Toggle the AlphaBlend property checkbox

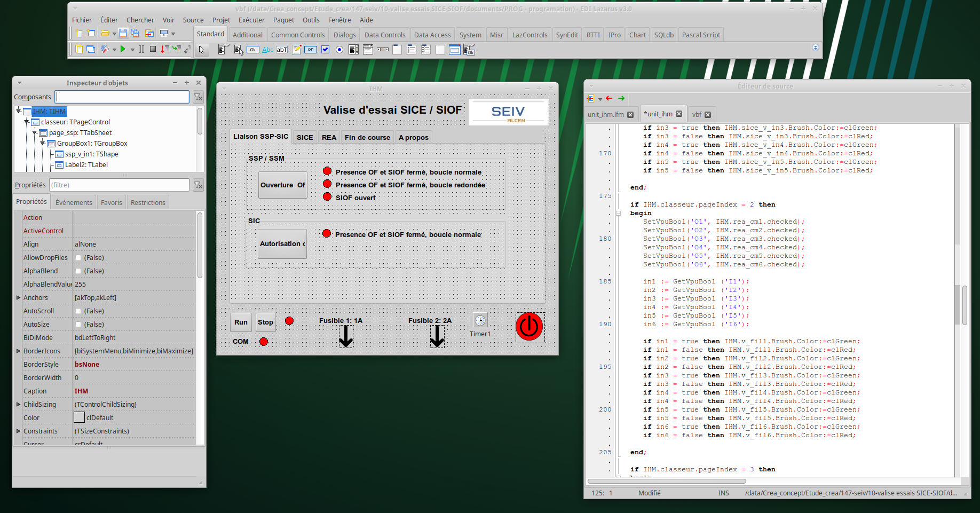pos(78,271)
